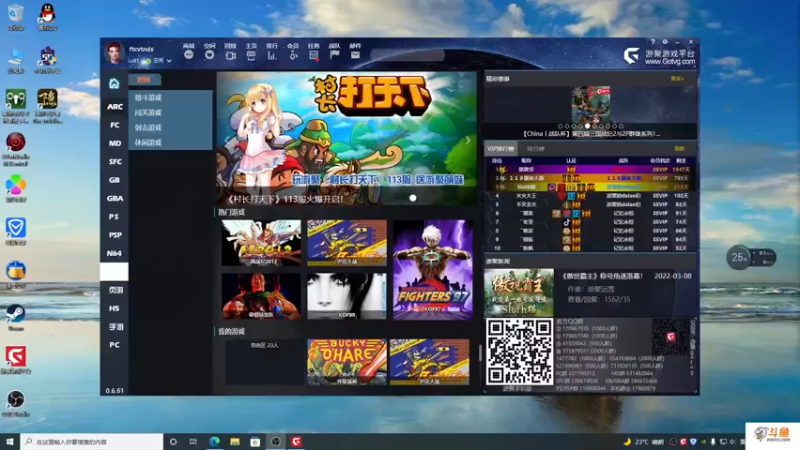Go to the Home icon in left sidebar
Screen dimensions: 800x450
point(114,83)
